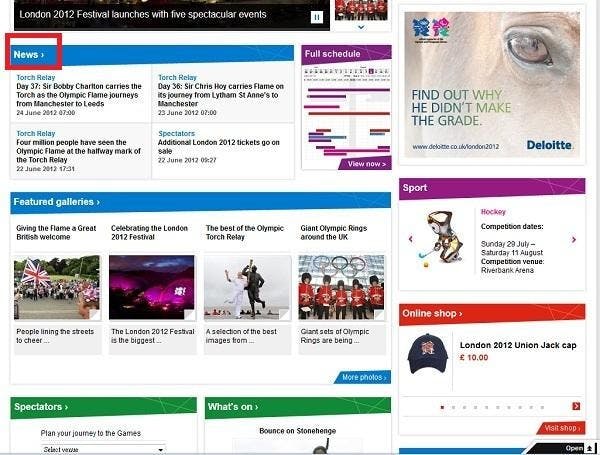Open the Featured galleries header link
Image resolution: width=600 pixels, height=455 pixels.
[x=57, y=202]
